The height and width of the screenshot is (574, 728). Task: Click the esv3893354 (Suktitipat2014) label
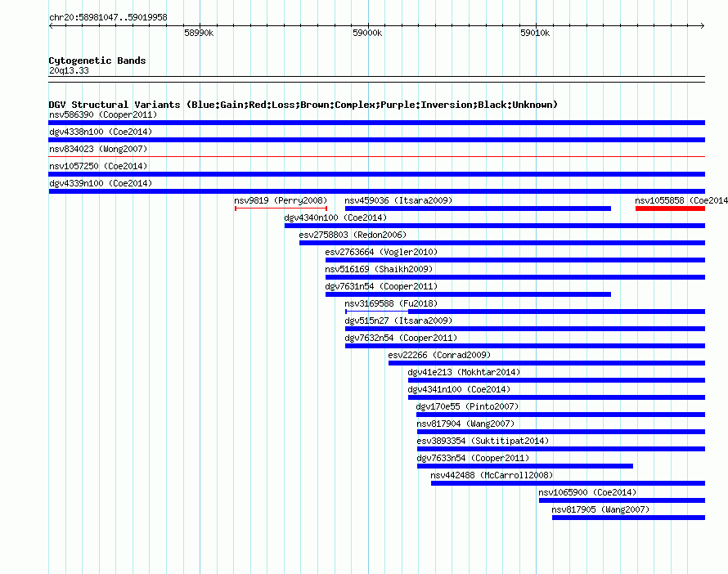(483, 441)
